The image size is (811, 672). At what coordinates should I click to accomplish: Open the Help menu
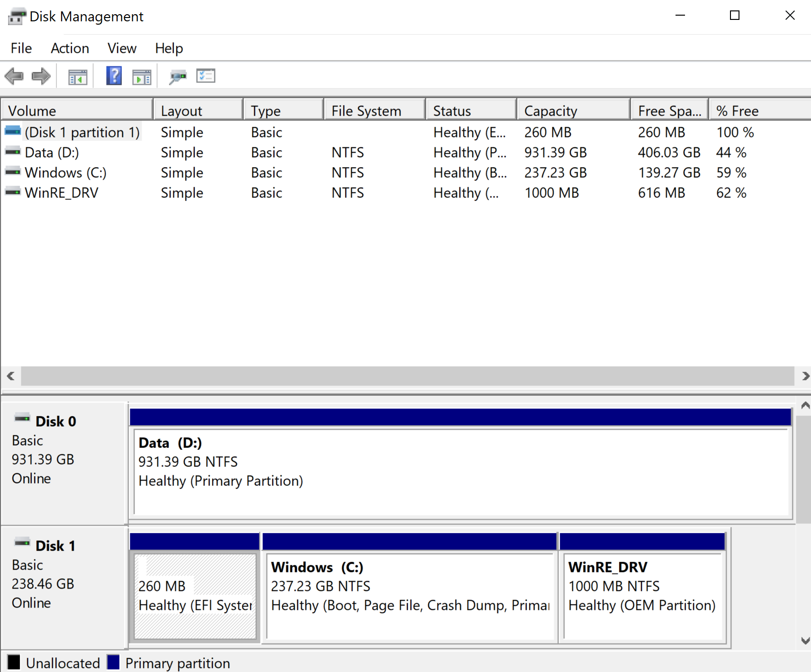tap(169, 48)
